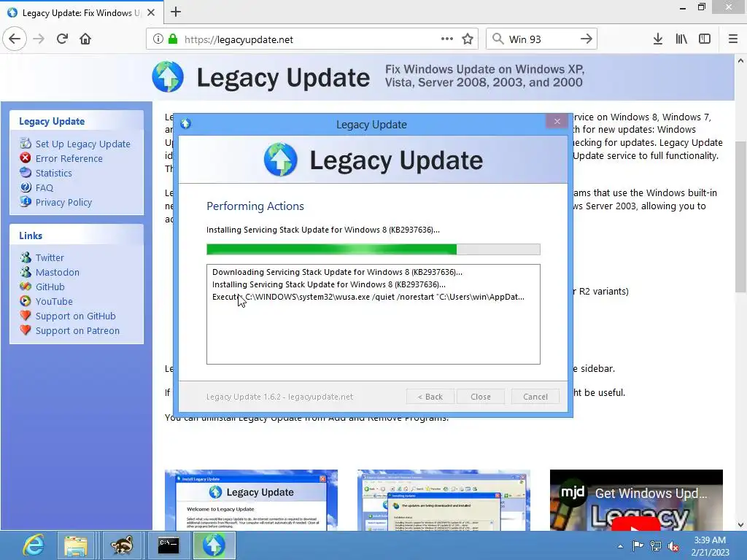This screenshot has height=560, width=747.
Task: Open the YouTube link
Action: pos(54,301)
